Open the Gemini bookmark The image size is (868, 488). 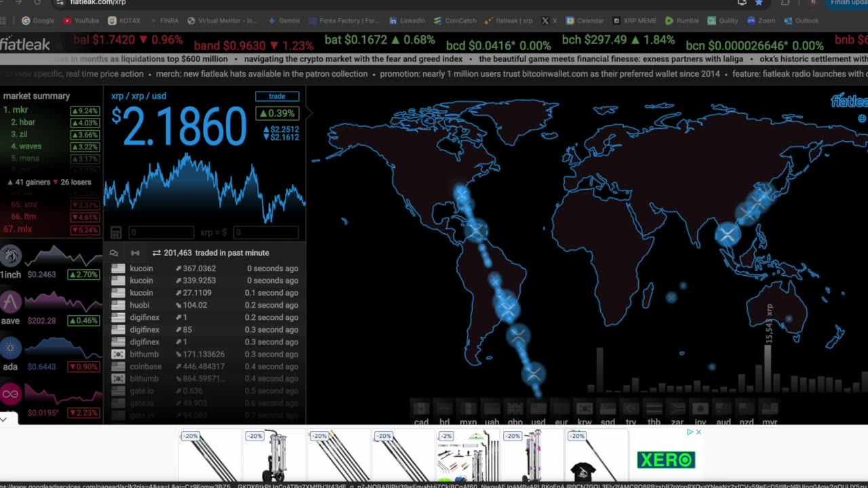coord(283,21)
